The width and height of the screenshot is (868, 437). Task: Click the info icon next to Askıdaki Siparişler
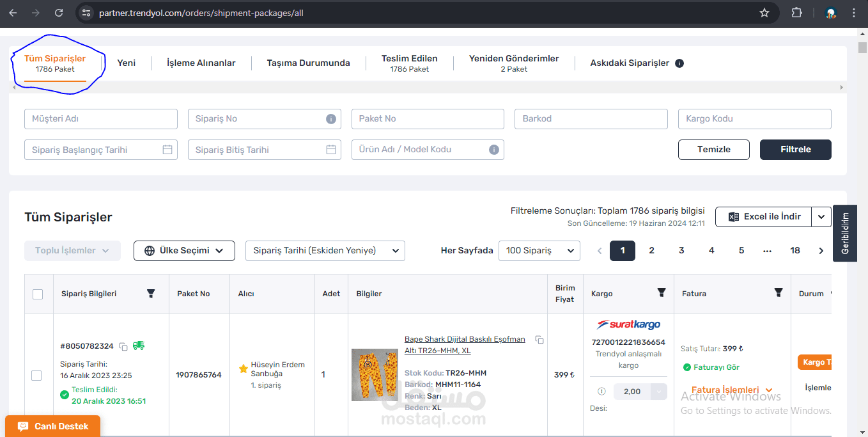[679, 63]
